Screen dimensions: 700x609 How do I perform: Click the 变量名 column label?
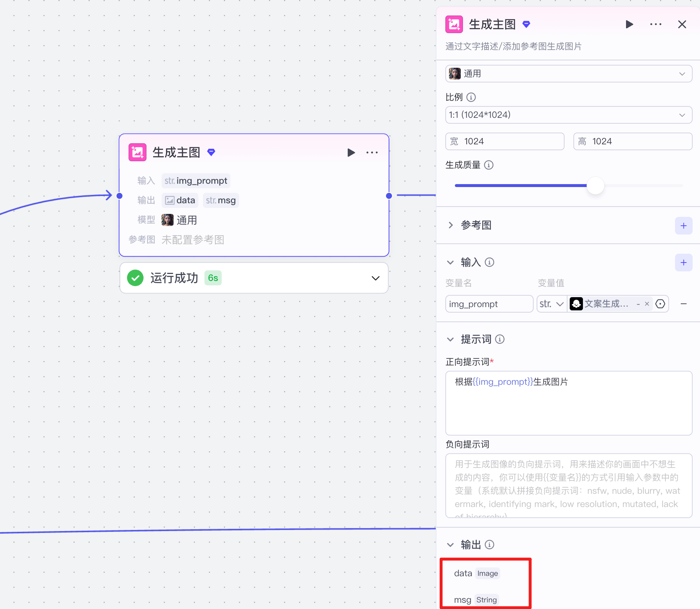pos(459,283)
